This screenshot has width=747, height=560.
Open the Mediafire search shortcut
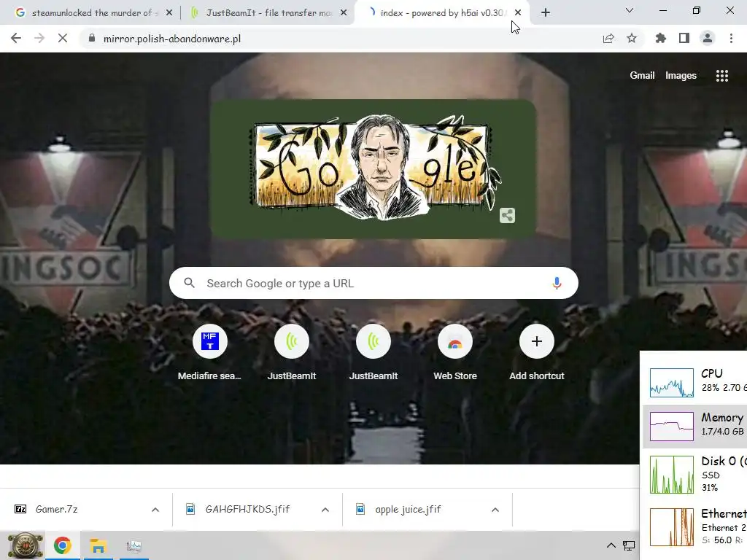point(209,352)
